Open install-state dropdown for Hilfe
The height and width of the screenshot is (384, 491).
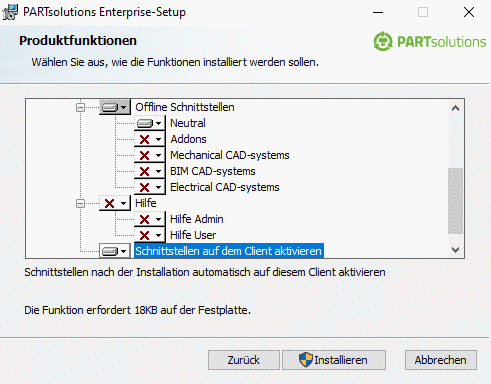[115, 203]
